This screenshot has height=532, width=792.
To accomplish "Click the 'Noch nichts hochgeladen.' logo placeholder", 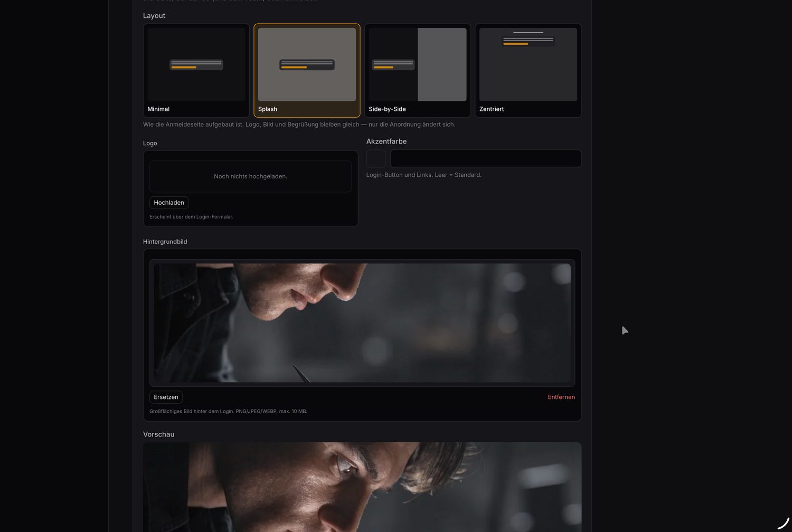I will (x=250, y=176).
